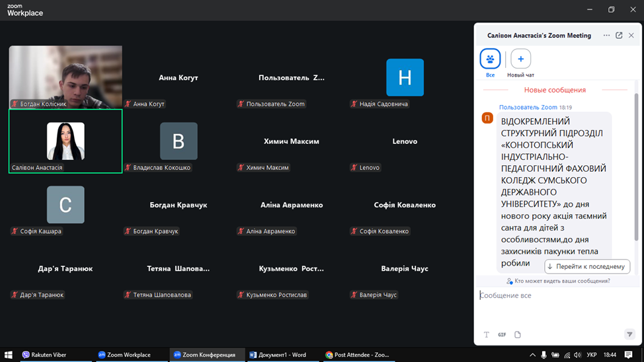Start a new chat with 'Новый чат'
The height and width of the screenshot is (362, 644).
point(520,59)
